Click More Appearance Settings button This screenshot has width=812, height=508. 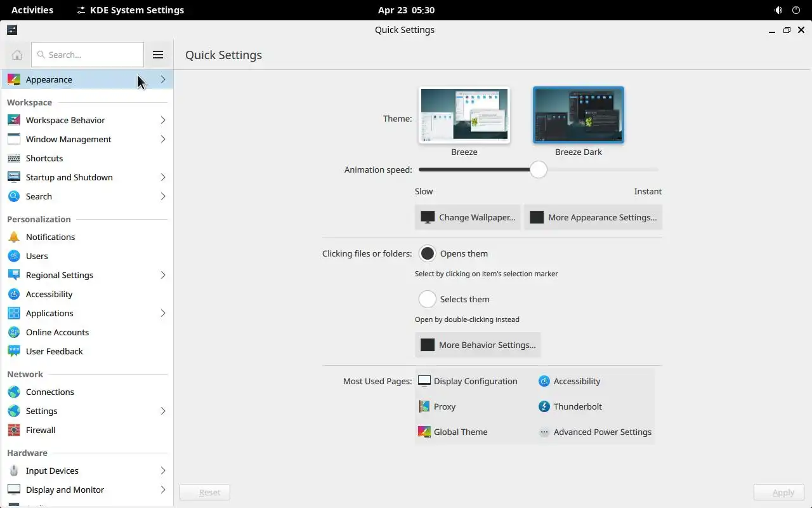point(593,217)
